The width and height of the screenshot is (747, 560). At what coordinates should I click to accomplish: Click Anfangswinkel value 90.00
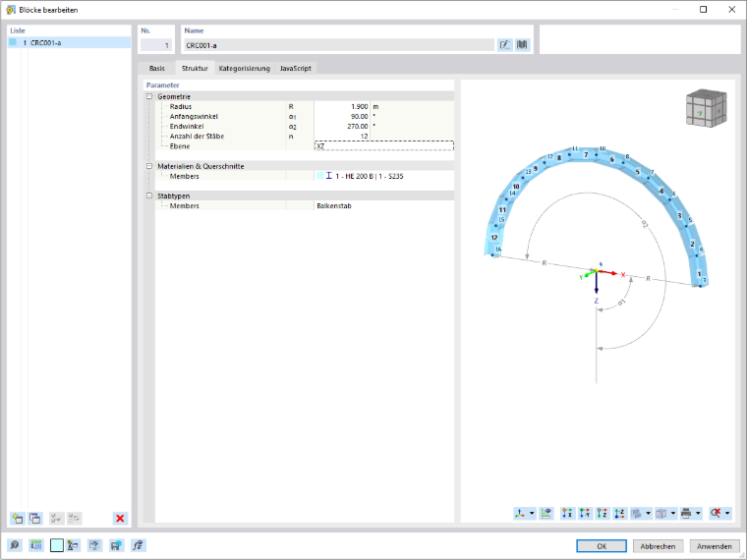pos(342,116)
